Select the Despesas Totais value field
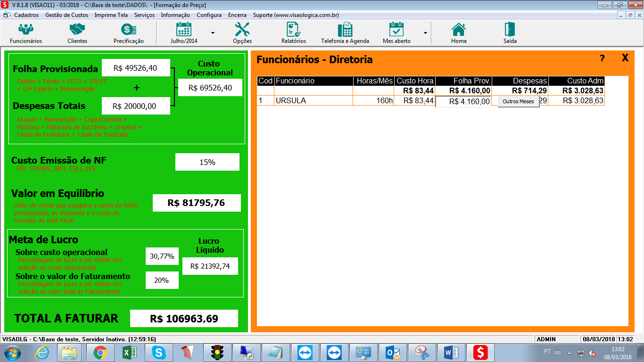The height and width of the screenshot is (362, 644). coord(136,106)
